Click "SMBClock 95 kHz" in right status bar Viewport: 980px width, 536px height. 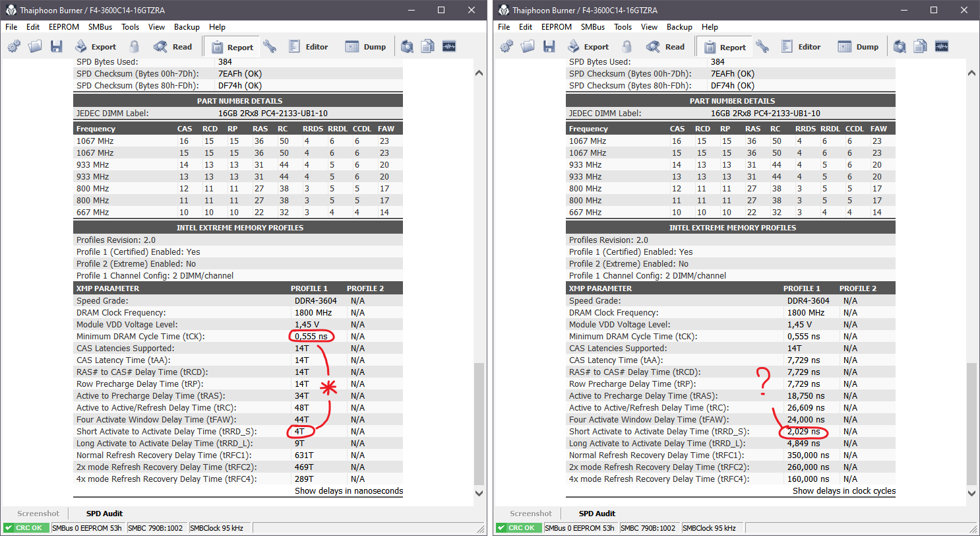[711, 528]
